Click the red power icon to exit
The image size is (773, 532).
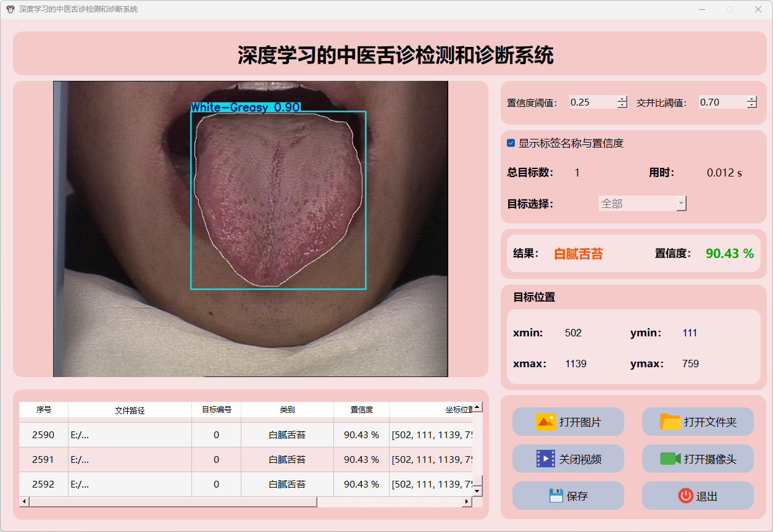[x=686, y=496]
